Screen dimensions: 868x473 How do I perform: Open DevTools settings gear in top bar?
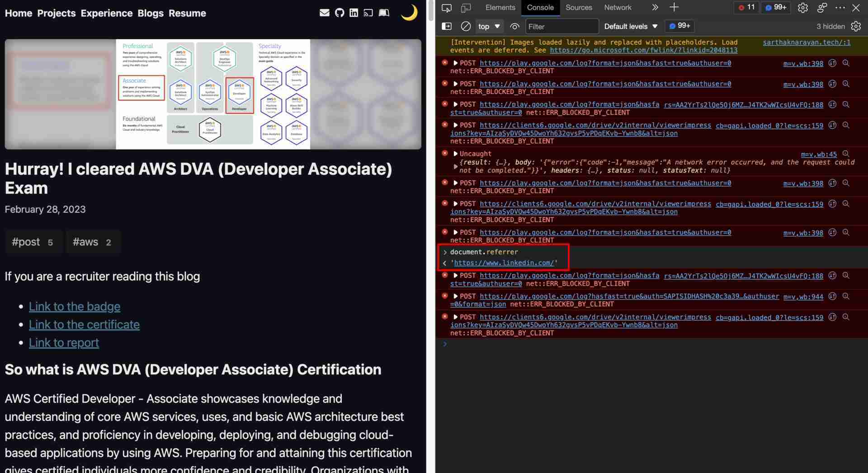(x=803, y=8)
